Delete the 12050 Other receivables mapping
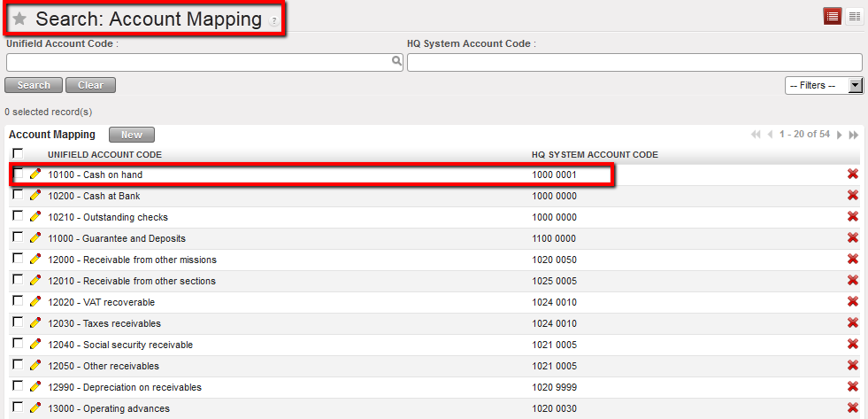 852,366
